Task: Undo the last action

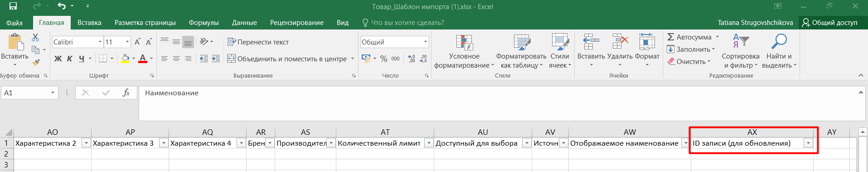Action: coord(62,6)
